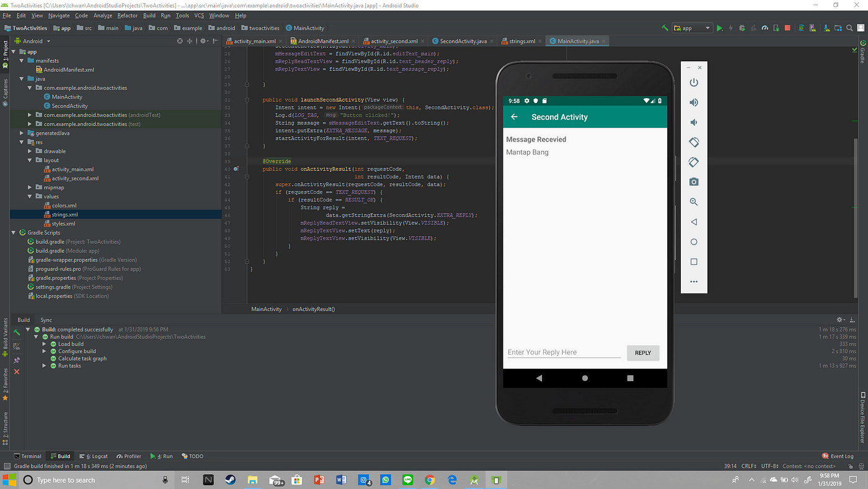Rotate emulator right icon

tap(694, 162)
